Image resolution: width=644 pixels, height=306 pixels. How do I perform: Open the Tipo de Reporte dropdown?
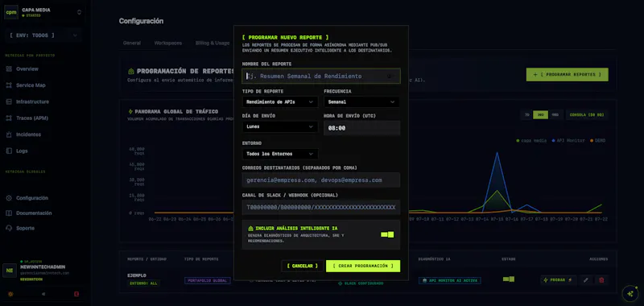point(280,101)
